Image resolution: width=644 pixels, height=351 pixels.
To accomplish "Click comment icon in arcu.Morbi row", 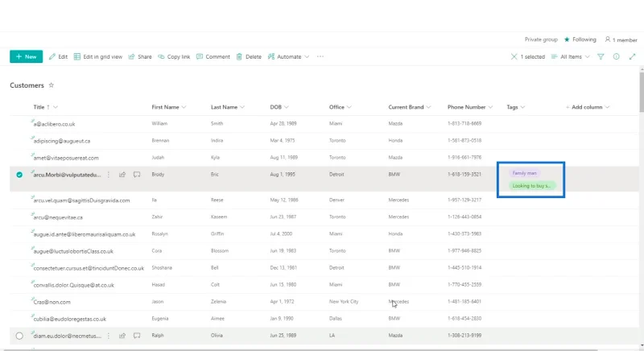I will click(137, 175).
